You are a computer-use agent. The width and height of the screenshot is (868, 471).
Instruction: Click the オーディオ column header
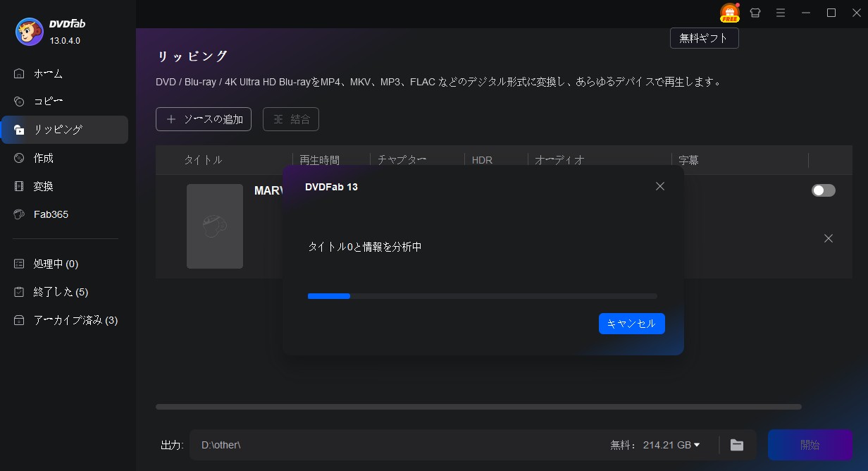click(x=559, y=160)
